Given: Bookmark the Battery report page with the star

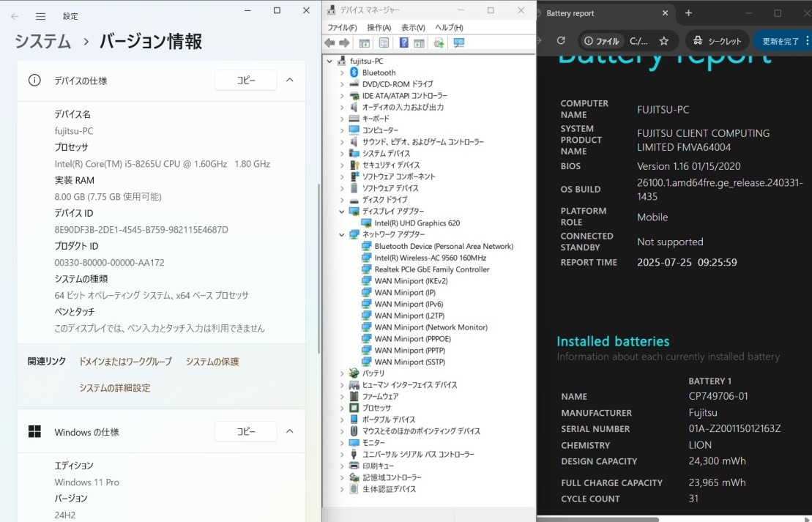Looking at the screenshot, I should pos(664,41).
